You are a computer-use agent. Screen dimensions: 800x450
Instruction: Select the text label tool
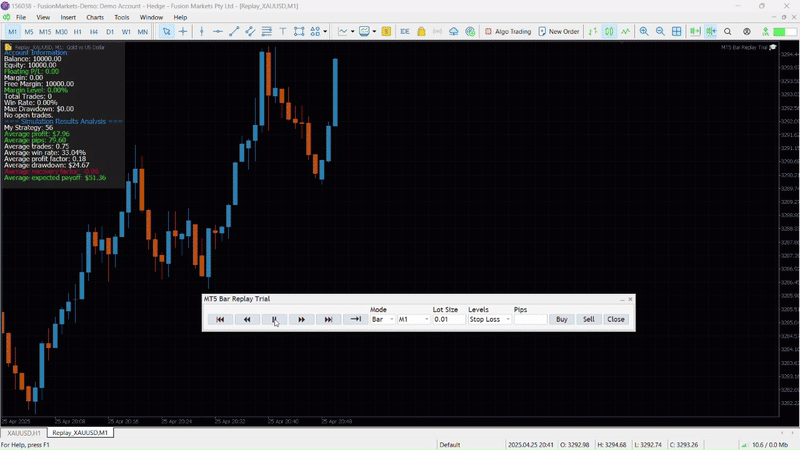click(x=283, y=32)
